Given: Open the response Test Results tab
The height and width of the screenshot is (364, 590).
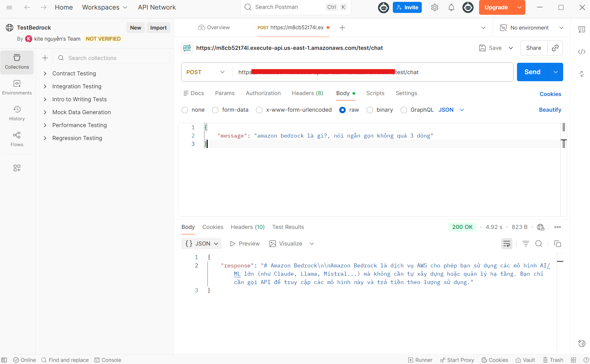Looking at the screenshot, I should pyautogui.click(x=288, y=227).
